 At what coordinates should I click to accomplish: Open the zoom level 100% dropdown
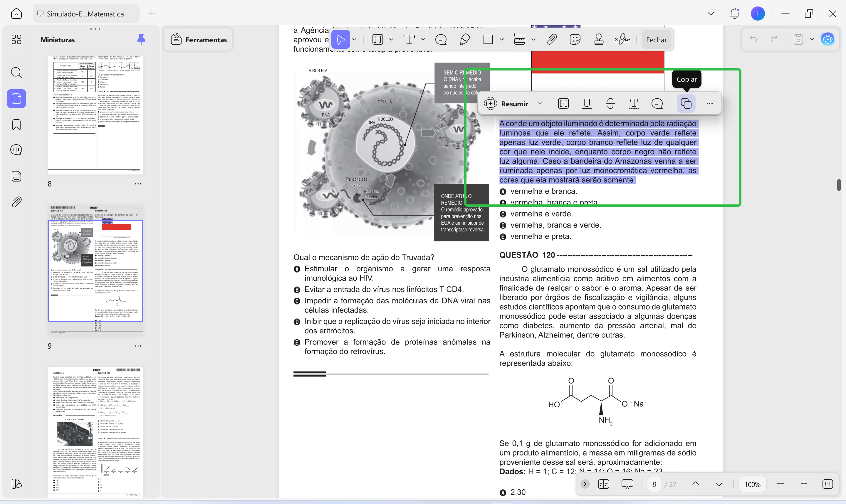click(752, 484)
